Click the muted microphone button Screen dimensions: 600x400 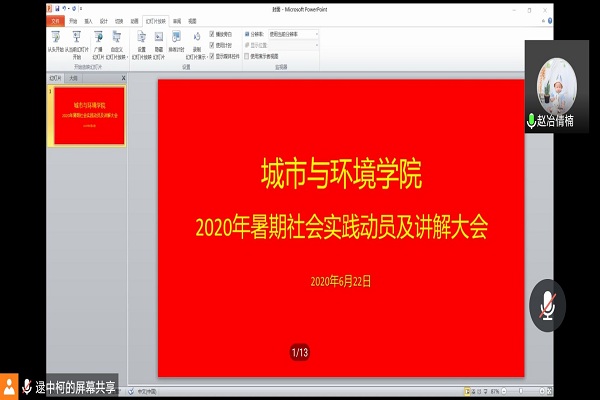[547, 304]
